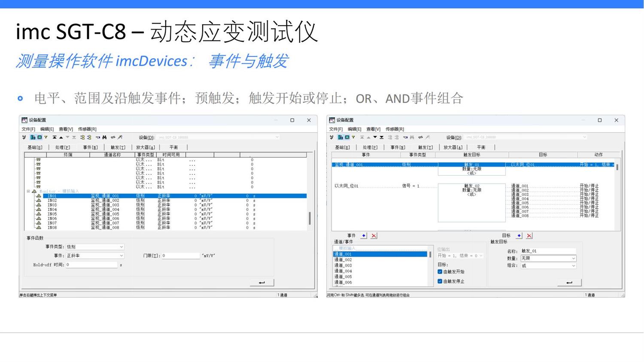
Task: Select 通道_006 in 通道/事件 list
Action: pos(380,283)
